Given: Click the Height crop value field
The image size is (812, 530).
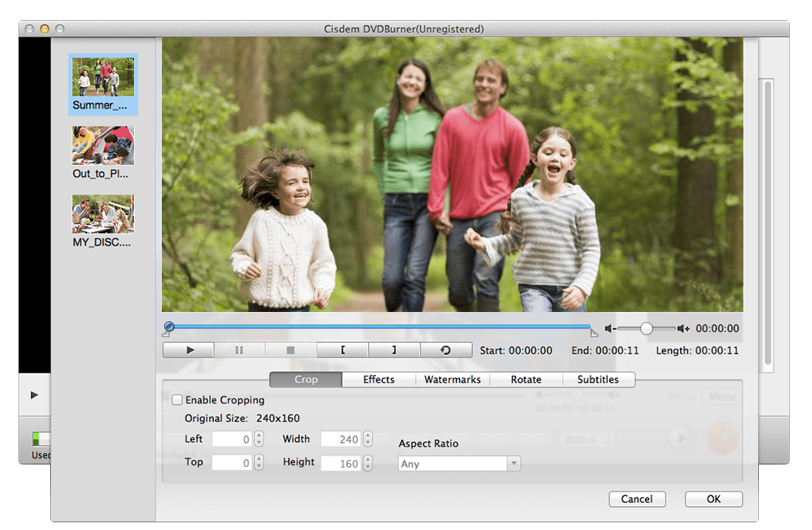Looking at the screenshot, I should [x=341, y=463].
